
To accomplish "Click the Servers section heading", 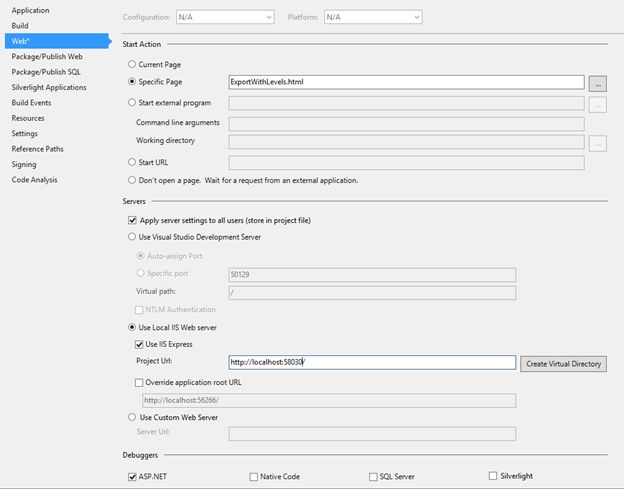I will pyautogui.click(x=134, y=201).
